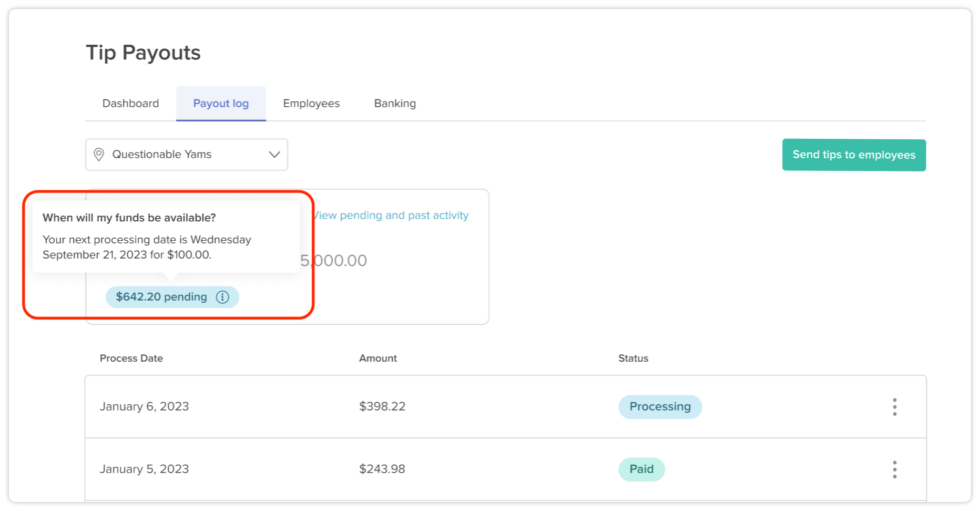This screenshot has height=511, width=980.
Task: Open the actions menu for January 6 payout
Action: coord(894,406)
